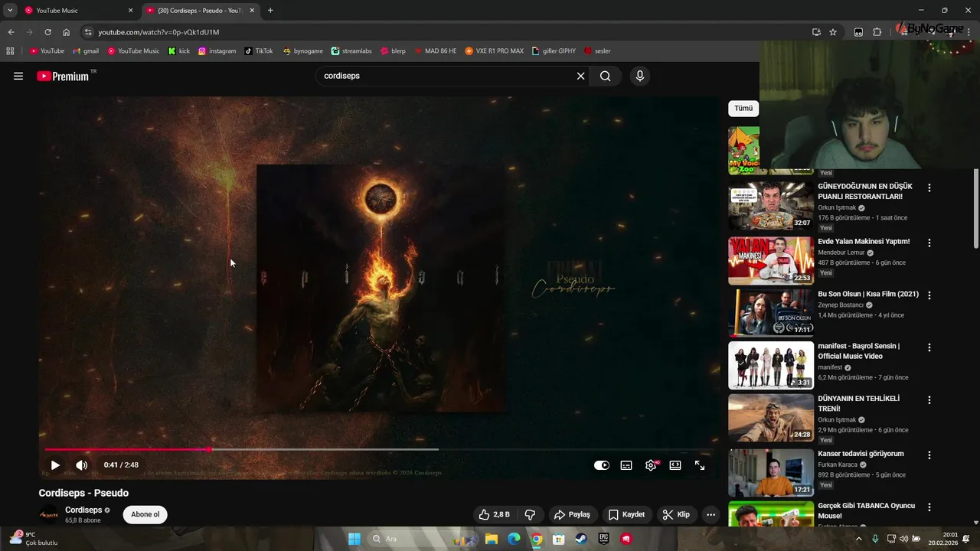
Task: Bookmark this page with the star icon
Action: coord(833,32)
